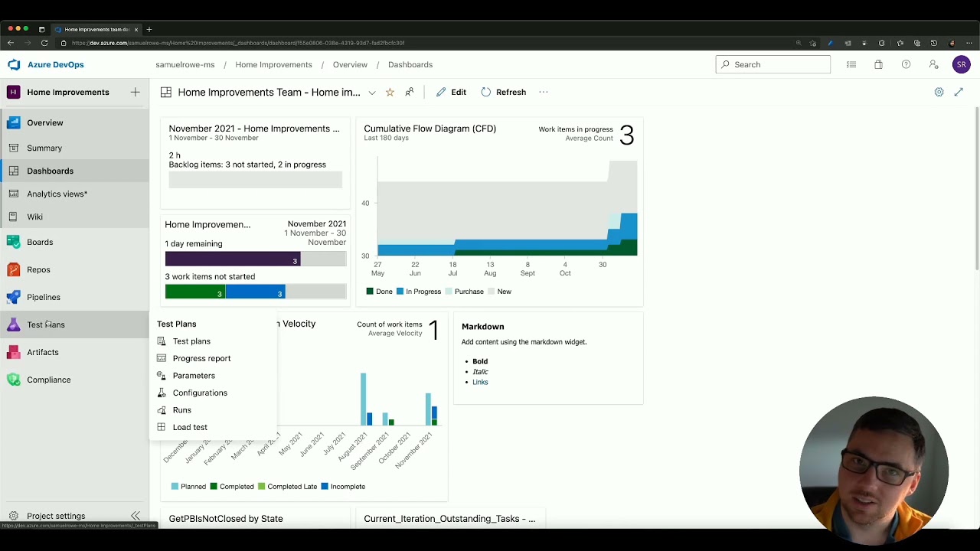Open the Repos sidebar icon

(x=14, y=269)
